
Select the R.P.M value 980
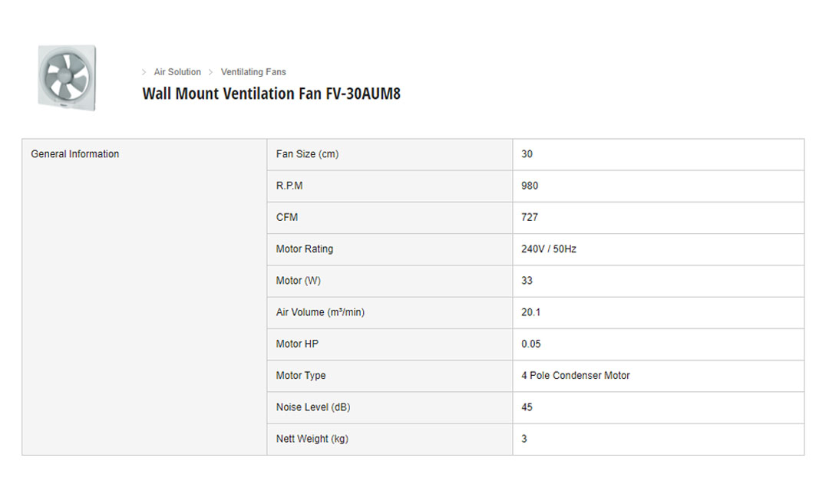pos(530,186)
